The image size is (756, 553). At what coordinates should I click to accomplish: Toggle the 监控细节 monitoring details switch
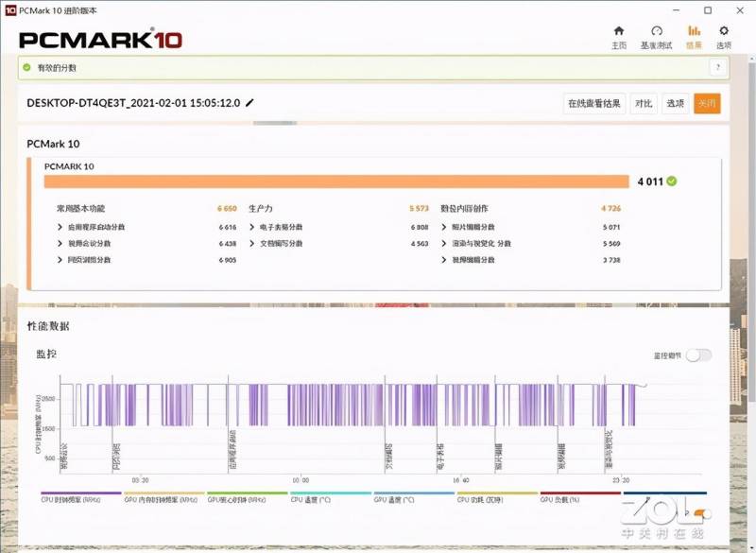click(x=698, y=355)
